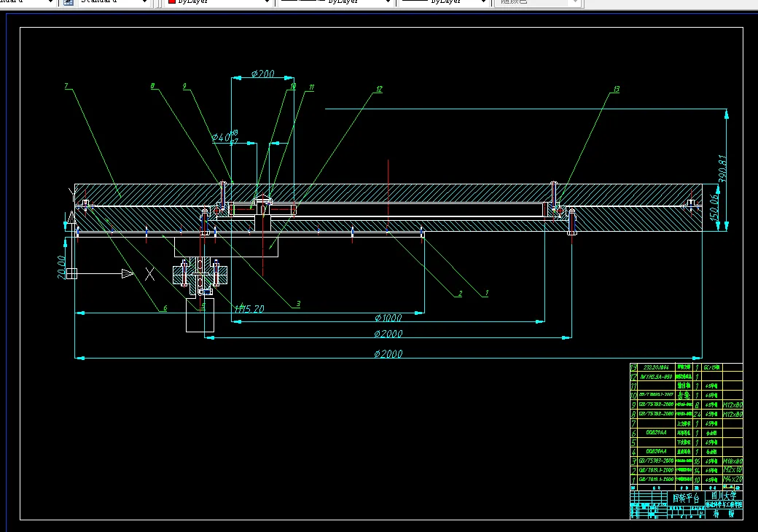Click part balloon number 1
Screen dimensions: 758x532
[486, 292]
